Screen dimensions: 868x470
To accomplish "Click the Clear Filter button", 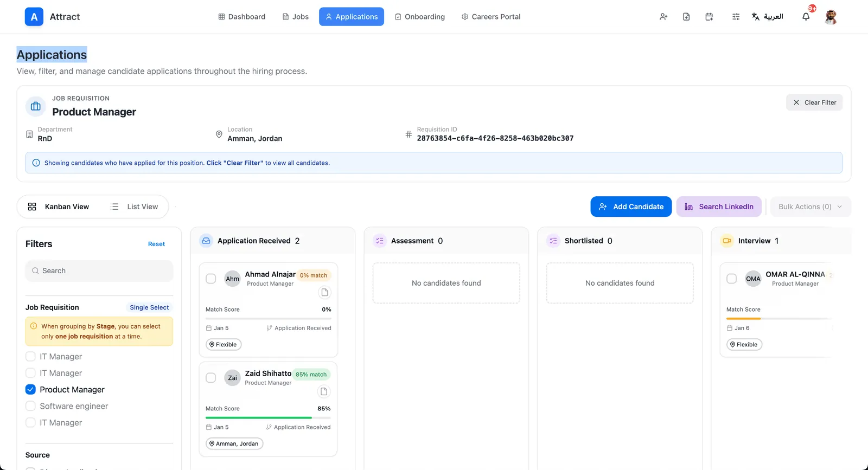I will coord(814,102).
